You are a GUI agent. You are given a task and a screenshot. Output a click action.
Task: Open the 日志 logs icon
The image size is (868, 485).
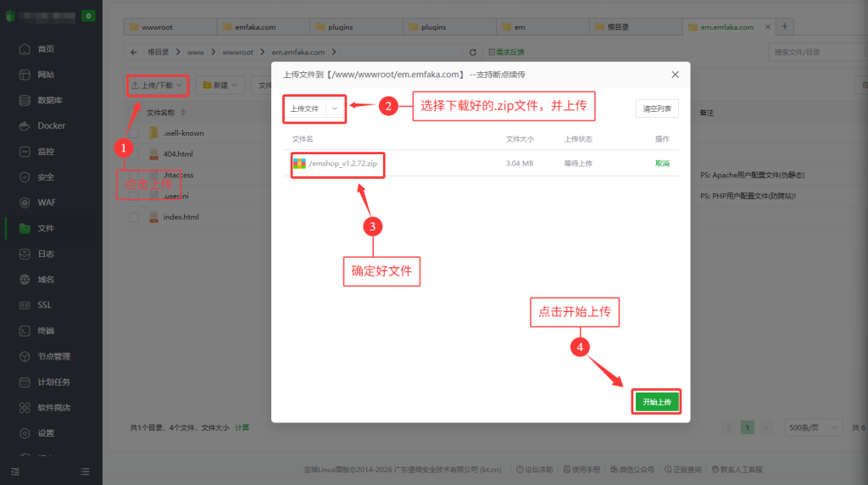(x=25, y=254)
